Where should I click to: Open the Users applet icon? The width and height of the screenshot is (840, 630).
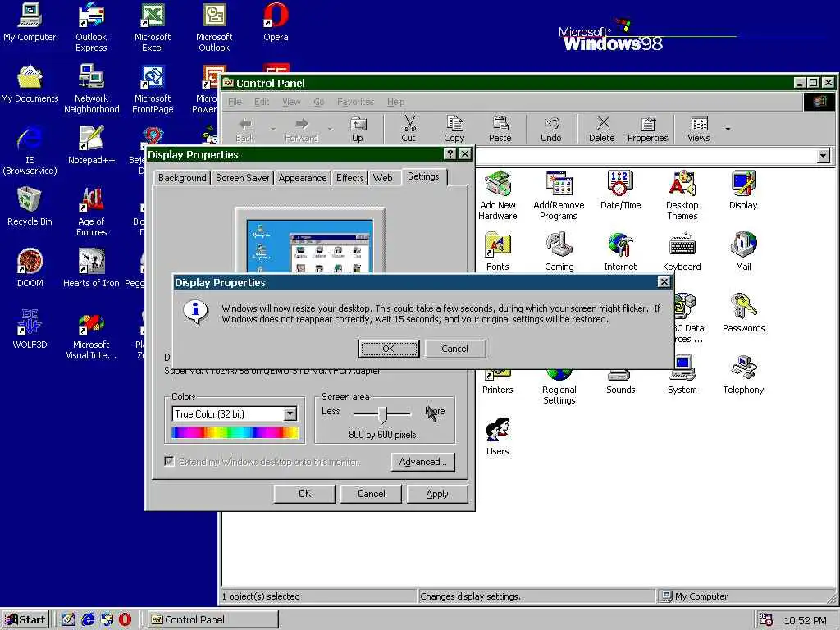click(498, 436)
